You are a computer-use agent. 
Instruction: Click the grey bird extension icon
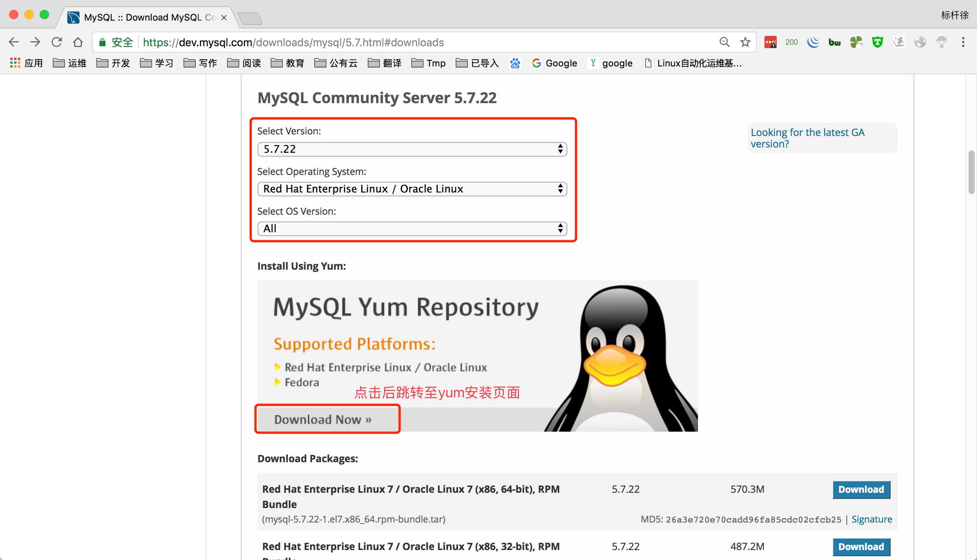[899, 42]
